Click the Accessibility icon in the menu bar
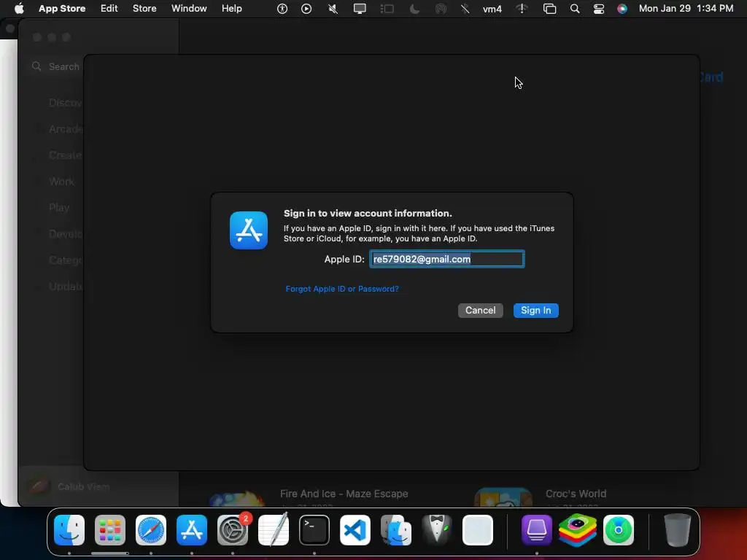Viewport: 747px width, 560px height. point(282,9)
